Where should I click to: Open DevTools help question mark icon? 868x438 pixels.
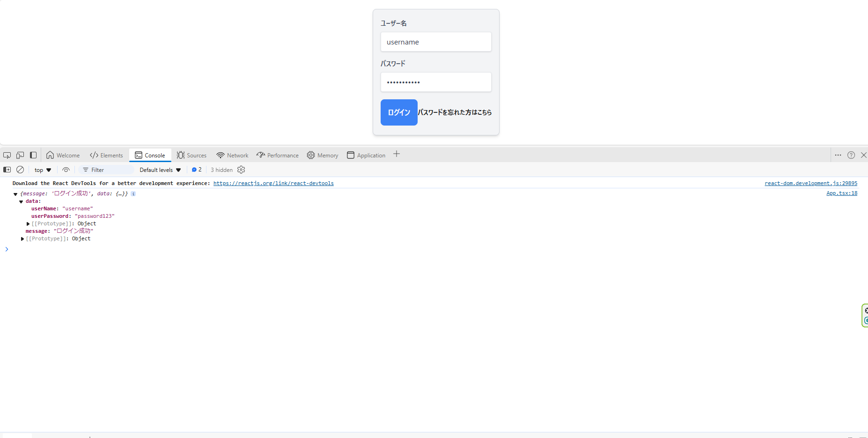coord(851,155)
